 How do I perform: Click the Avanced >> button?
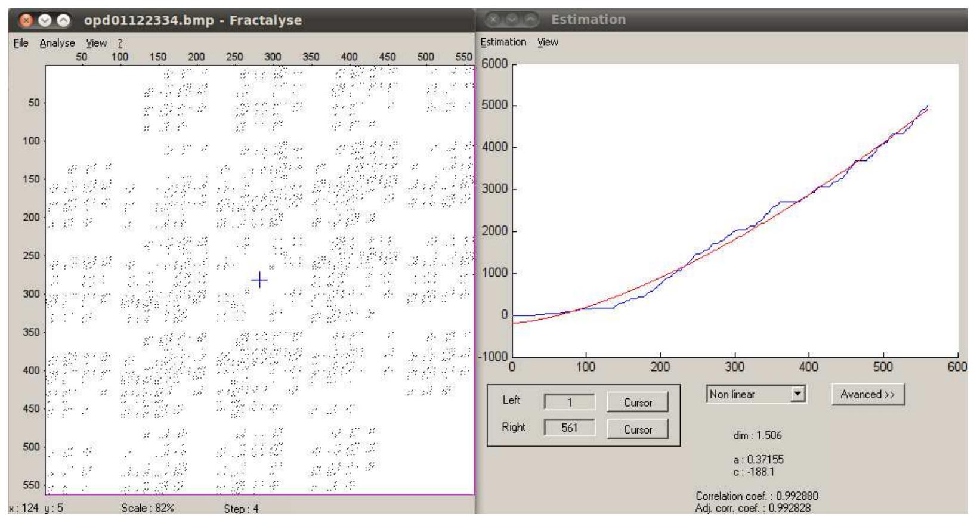[868, 394]
